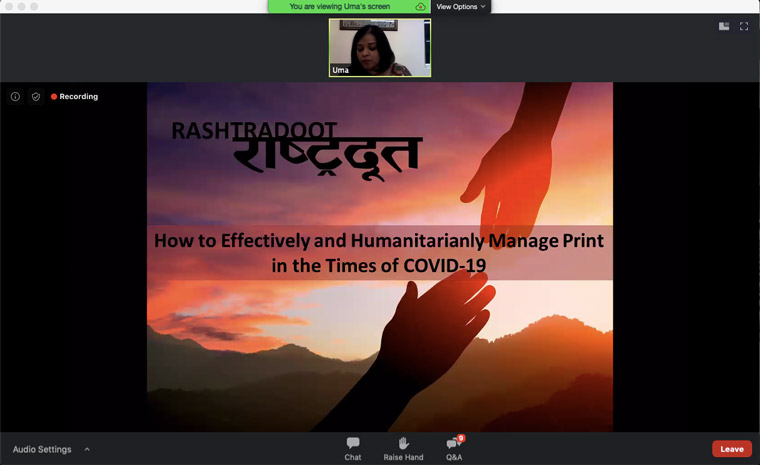The height and width of the screenshot is (465, 760).
Task: Expand the Audio Settings chevron
Action: (87, 449)
